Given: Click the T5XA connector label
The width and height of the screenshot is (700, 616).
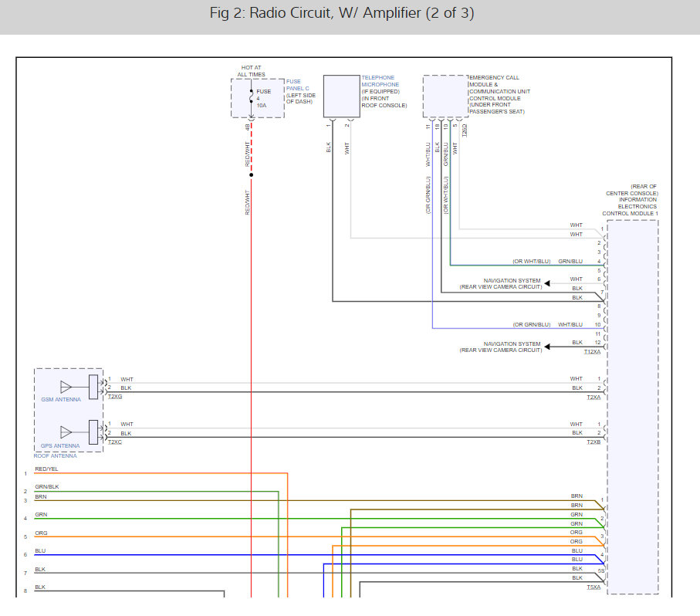Looking at the screenshot, I should [593, 587].
